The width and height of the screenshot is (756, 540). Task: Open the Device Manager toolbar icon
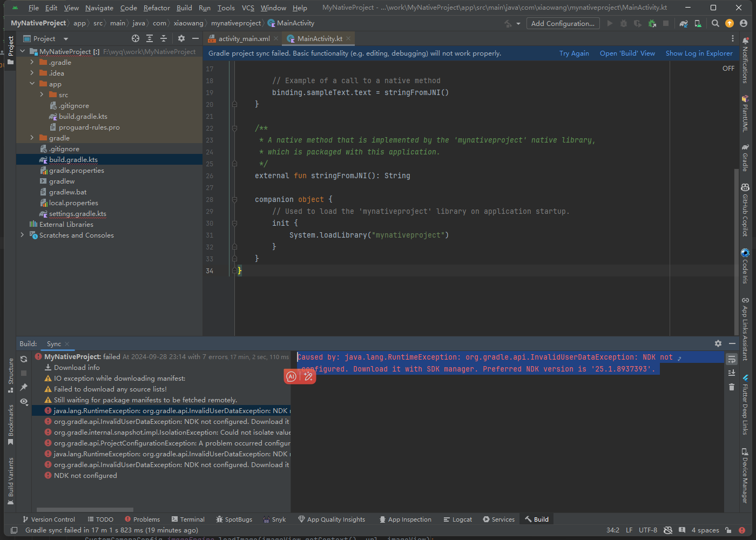pyautogui.click(x=698, y=23)
